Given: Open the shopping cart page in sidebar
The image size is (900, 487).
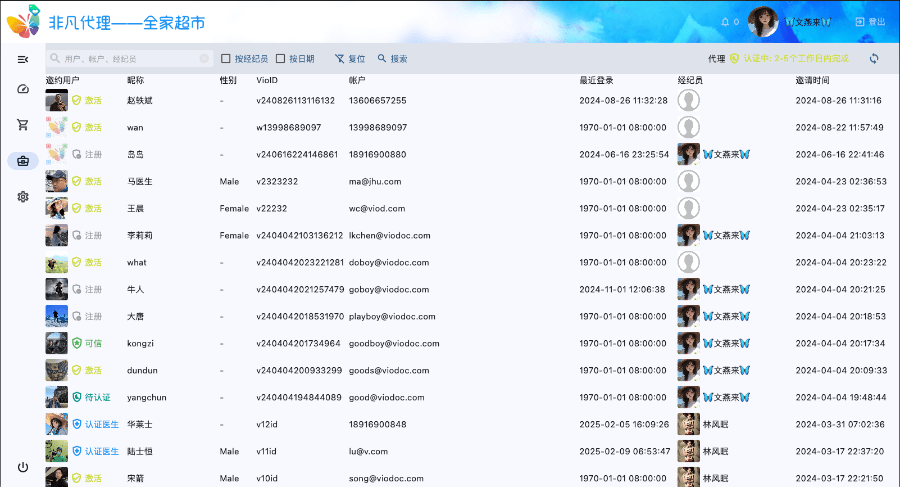Looking at the screenshot, I should pos(22,125).
